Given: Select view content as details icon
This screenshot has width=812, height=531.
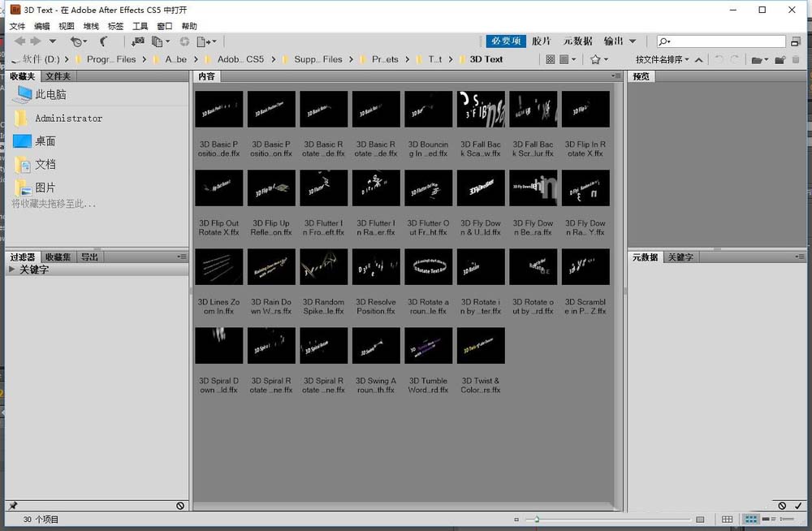Looking at the screenshot, I should click(769, 519).
